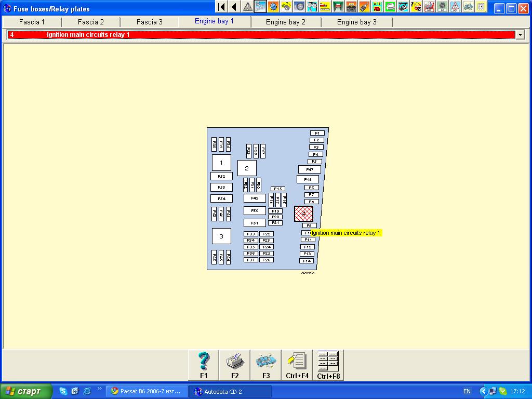Screen dimensions: 532x399
Task: Click the first-page navigation arrow icon
Action: (x=221, y=7)
